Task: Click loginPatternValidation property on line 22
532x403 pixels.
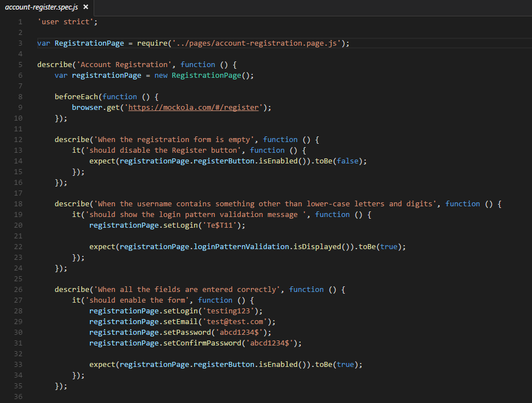Action: [241, 247]
